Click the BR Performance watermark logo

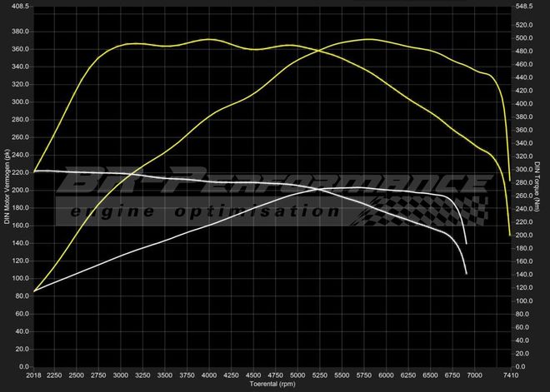click(275, 181)
